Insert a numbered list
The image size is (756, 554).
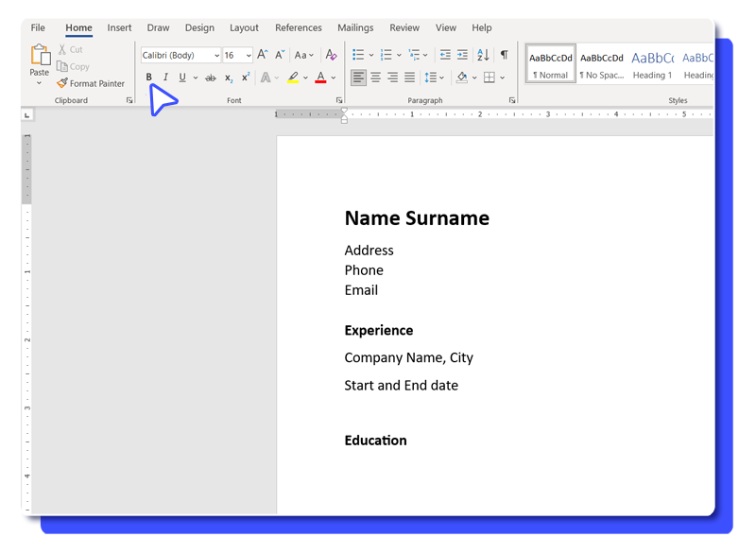point(387,55)
